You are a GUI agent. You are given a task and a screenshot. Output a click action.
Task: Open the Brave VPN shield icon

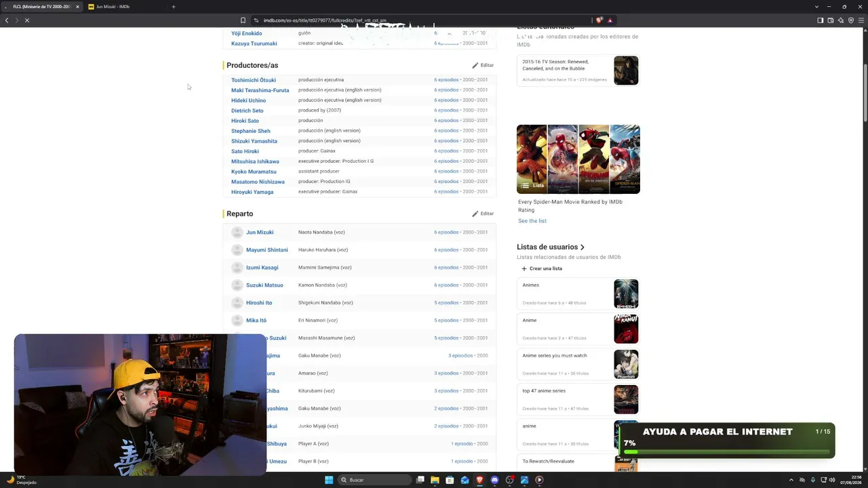click(x=851, y=20)
